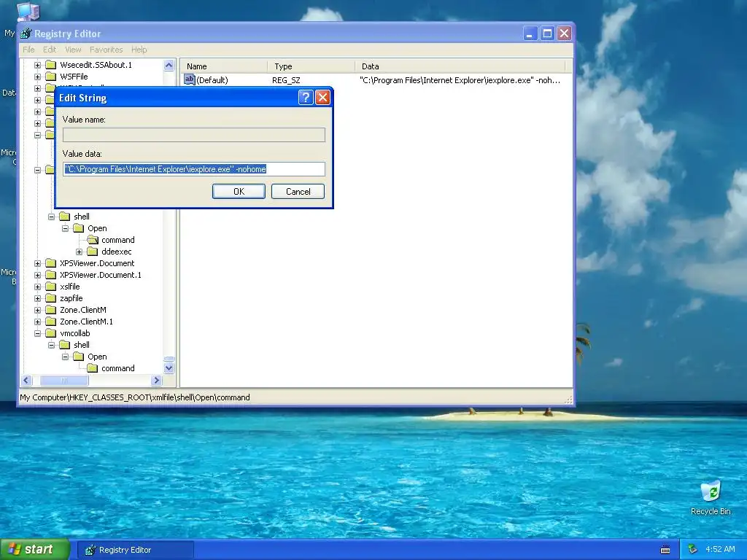Click the iexplore.exe data cell in the list

tap(460, 80)
